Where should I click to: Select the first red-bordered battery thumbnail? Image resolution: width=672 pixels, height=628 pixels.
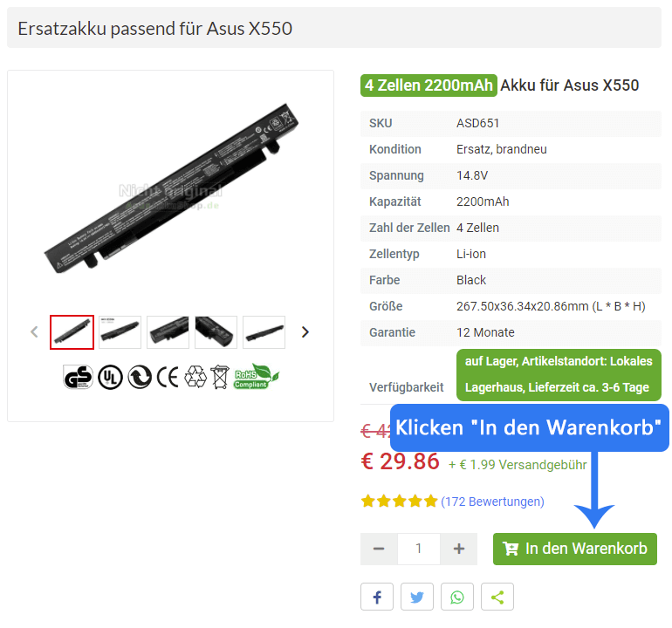[x=72, y=332]
